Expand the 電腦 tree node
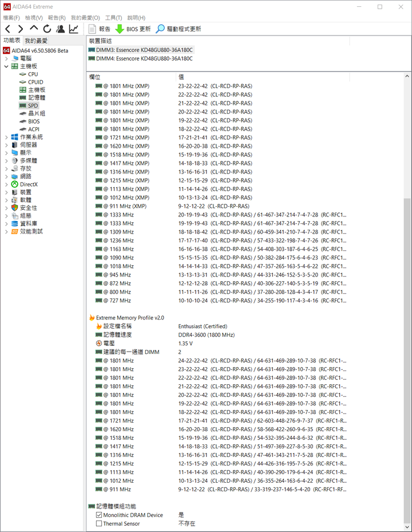The width and height of the screenshot is (412, 532). click(6, 58)
